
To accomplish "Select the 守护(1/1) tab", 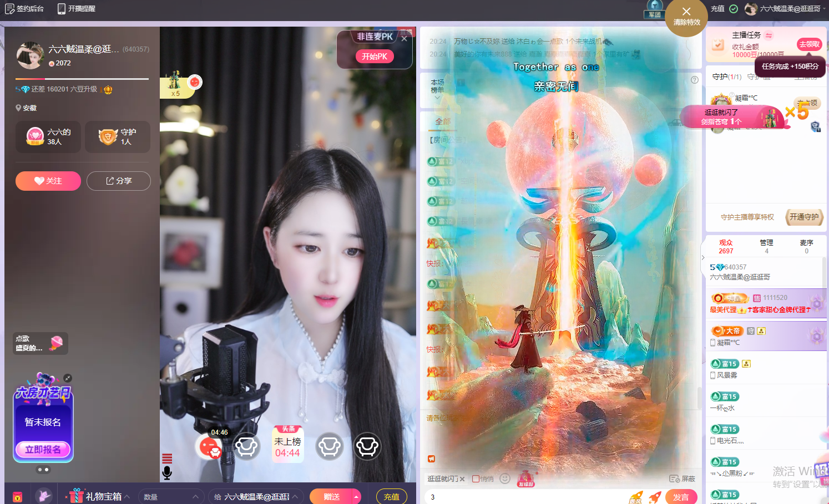I will [726, 77].
